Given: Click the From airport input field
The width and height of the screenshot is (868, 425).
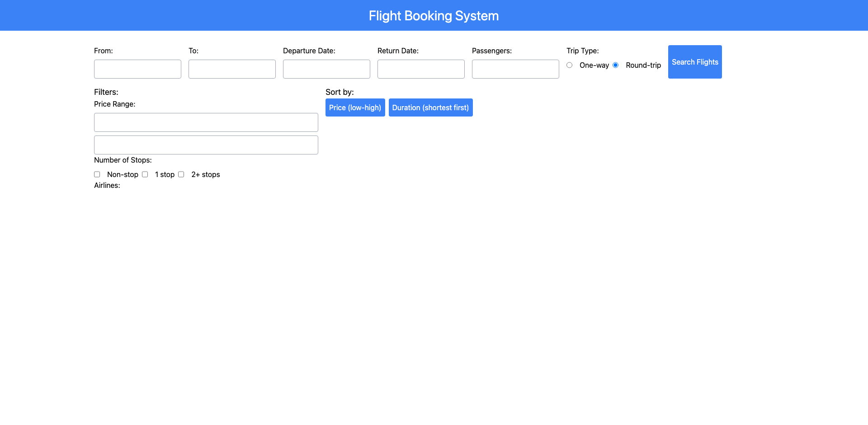Looking at the screenshot, I should point(137,69).
